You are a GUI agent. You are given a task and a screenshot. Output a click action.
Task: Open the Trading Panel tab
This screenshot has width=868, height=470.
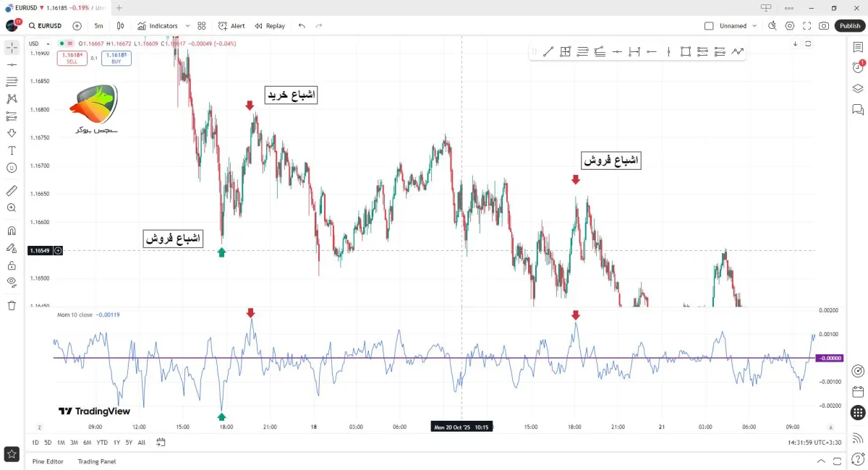click(97, 461)
